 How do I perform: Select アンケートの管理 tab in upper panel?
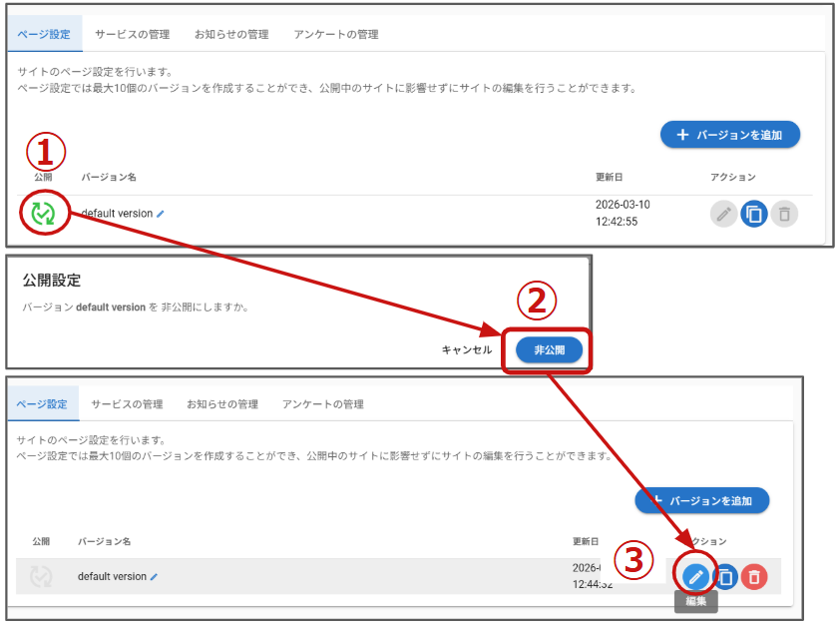coord(336,34)
